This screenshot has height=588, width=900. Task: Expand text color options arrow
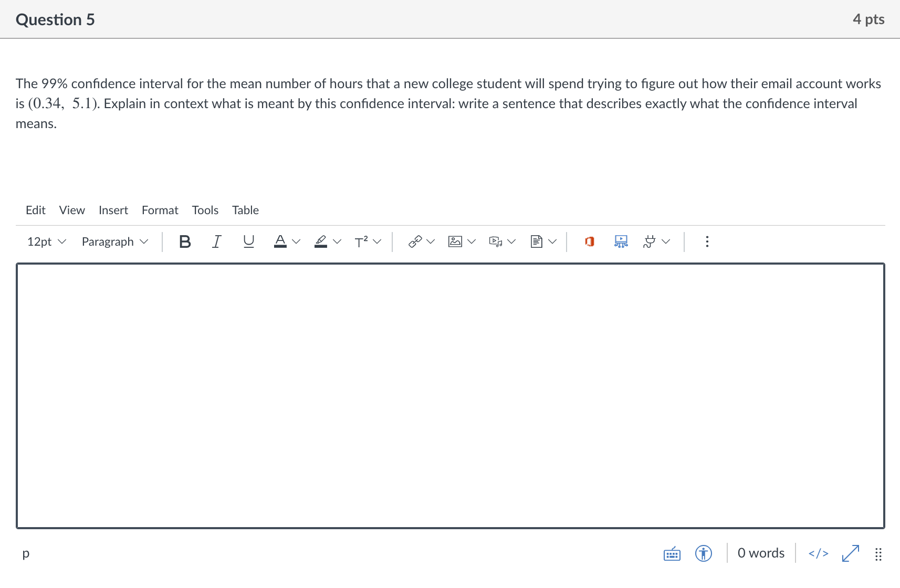click(296, 241)
